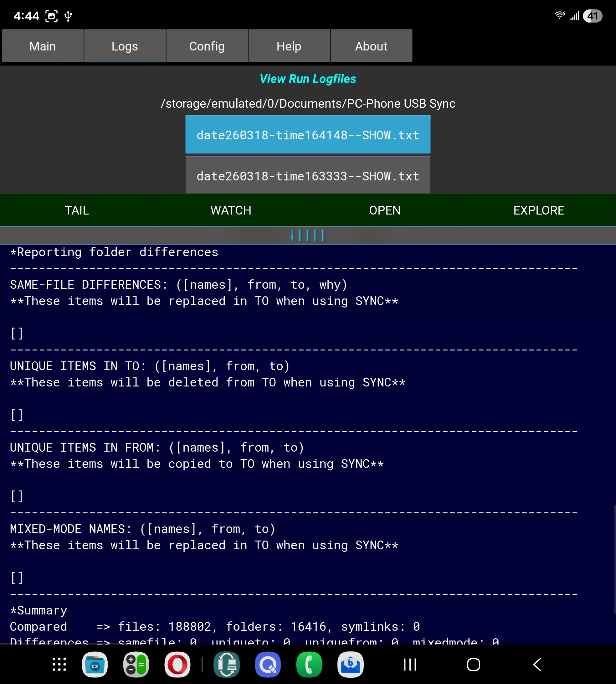Click the EXPLORE button
This screenshot has width=616, height=684.
point(538,210)
